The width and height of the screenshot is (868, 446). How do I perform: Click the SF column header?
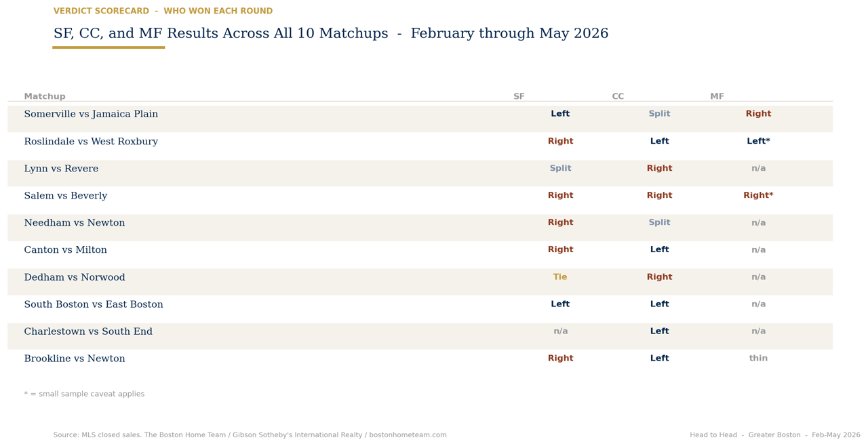coord(519,97)
